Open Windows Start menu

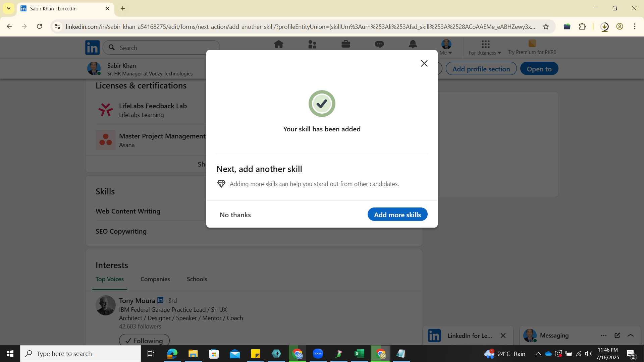point(10,354)
